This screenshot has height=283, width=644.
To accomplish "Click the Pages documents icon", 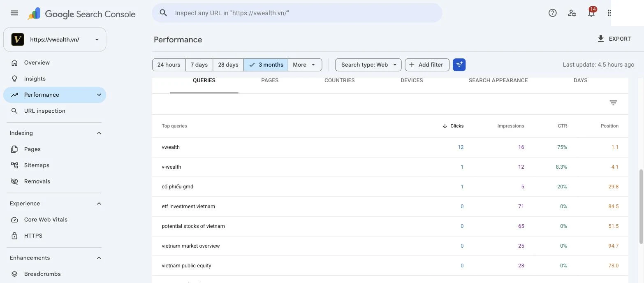I will tap(14, 149).
